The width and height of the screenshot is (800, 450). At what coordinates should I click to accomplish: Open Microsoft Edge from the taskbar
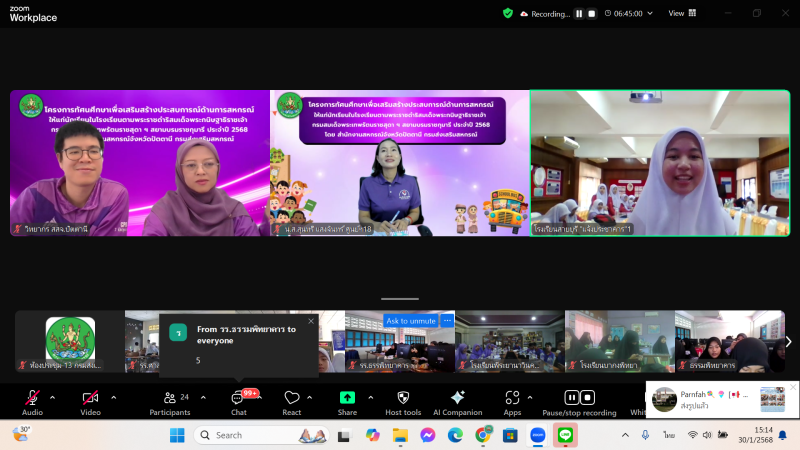coord(455,435)
